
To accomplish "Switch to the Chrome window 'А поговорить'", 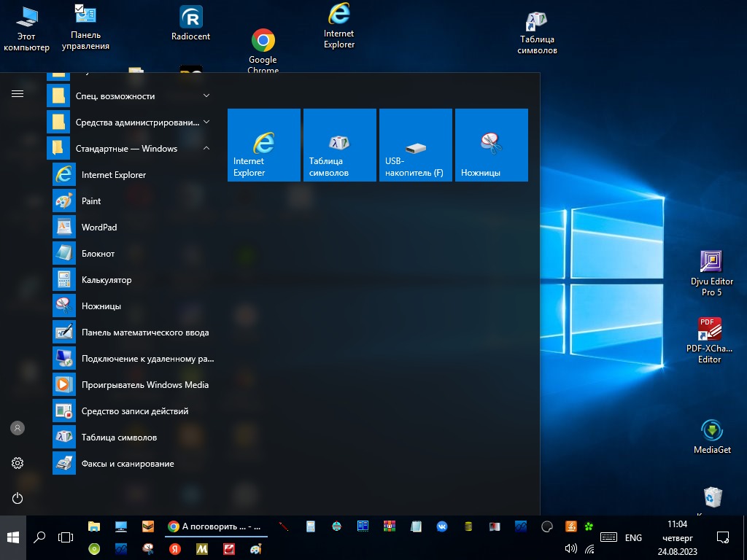I will pos(216,526).
